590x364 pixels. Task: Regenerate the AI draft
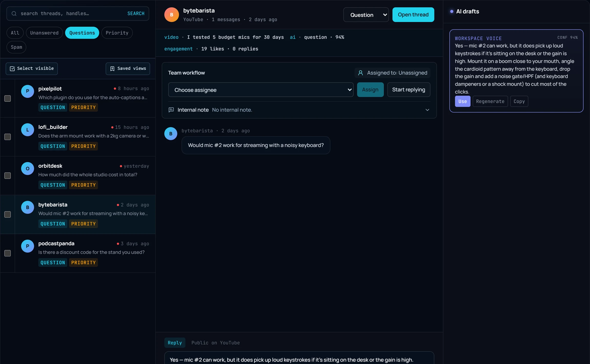tap(490, 101)
